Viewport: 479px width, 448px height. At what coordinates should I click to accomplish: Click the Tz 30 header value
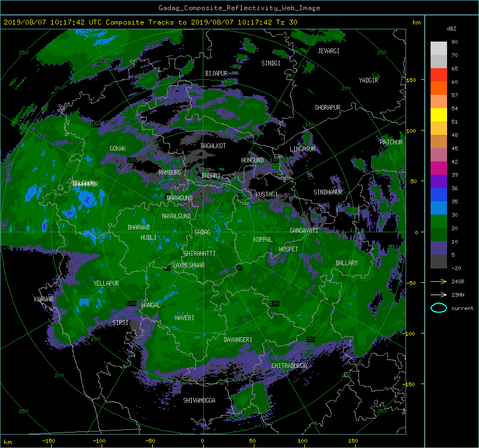286,22
